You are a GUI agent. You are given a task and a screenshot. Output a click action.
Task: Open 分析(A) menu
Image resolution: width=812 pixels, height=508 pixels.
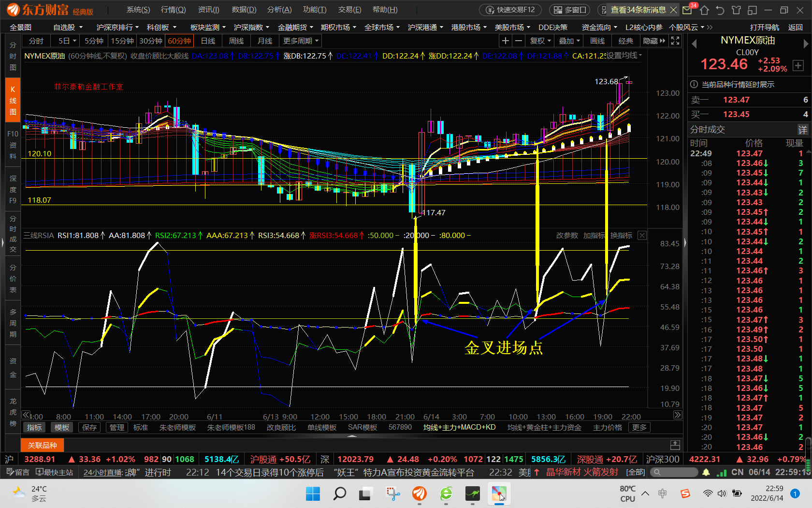click(279, 10)
